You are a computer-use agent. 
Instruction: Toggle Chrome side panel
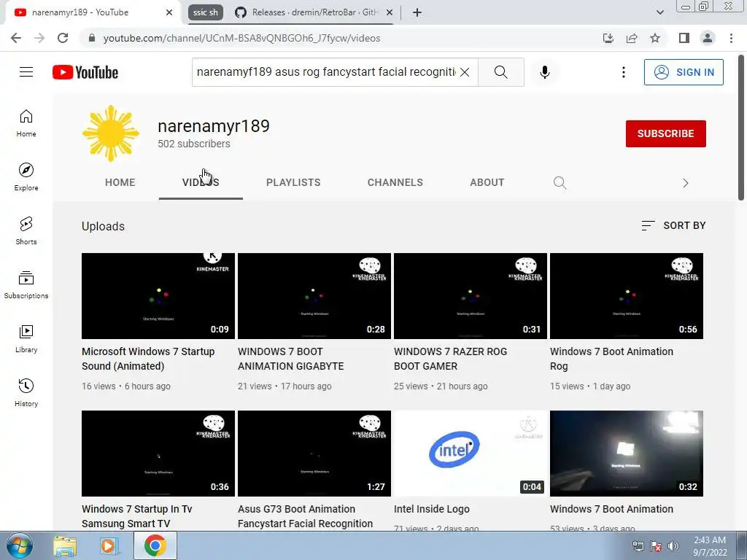pos(684,38)
